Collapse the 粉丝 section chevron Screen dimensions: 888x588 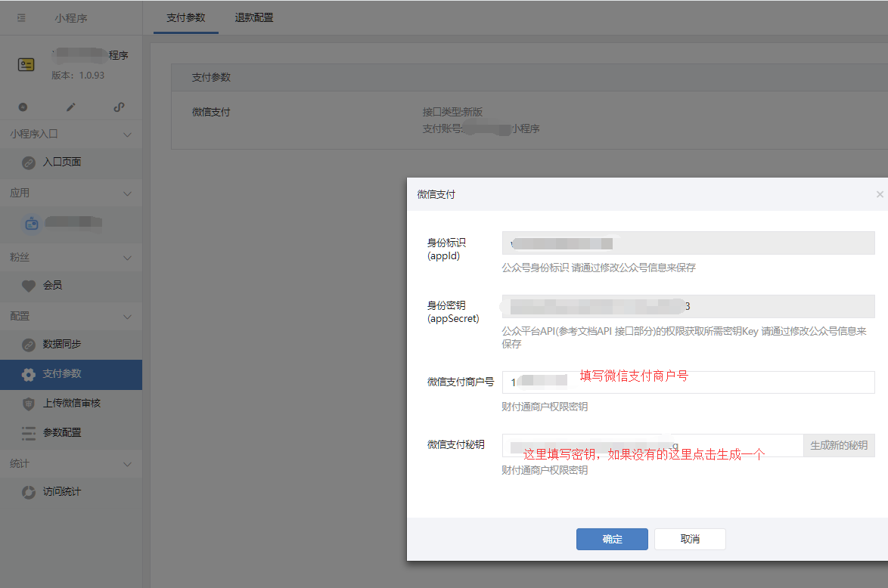[x=127, y=258]
